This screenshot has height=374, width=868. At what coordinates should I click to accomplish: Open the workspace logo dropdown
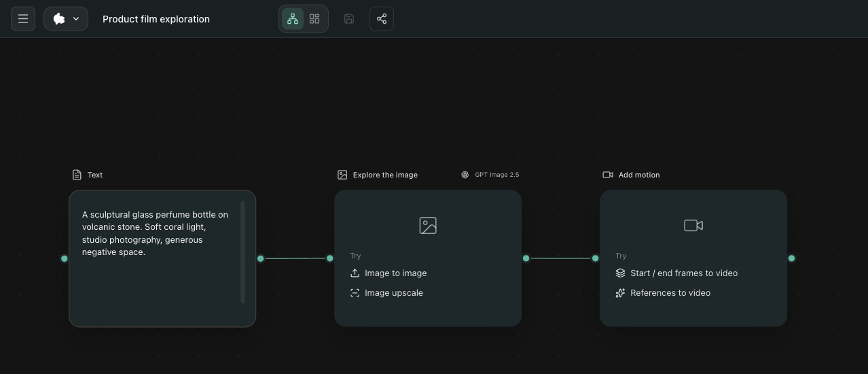[66, 19]
